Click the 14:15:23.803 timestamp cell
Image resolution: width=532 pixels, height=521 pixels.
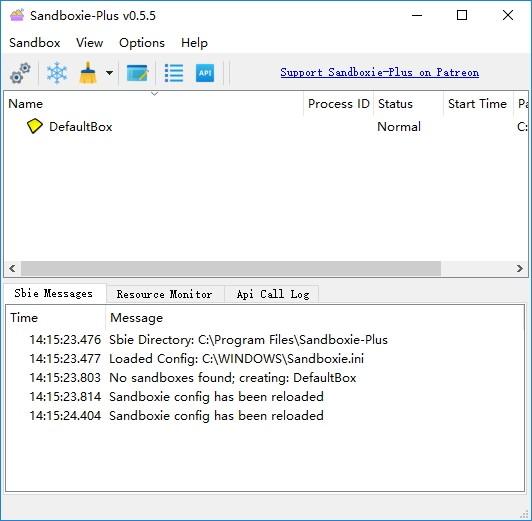pyautogui.click(x=65, y=378)
